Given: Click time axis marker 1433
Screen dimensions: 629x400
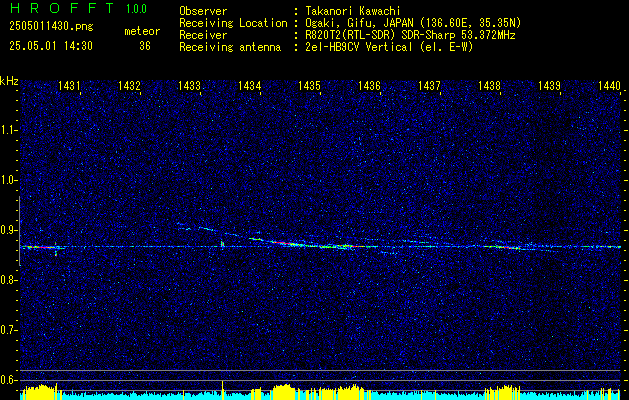Looking at the screenshot, I should click(x=189, y=85).
